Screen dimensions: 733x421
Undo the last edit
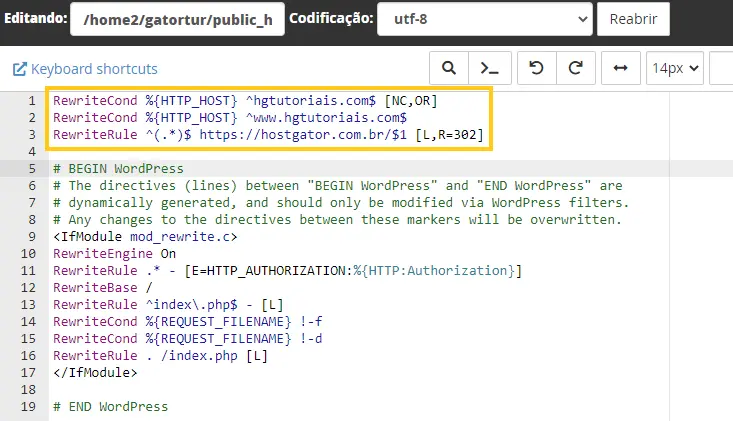pyautogui.click(x=536, y=68)
